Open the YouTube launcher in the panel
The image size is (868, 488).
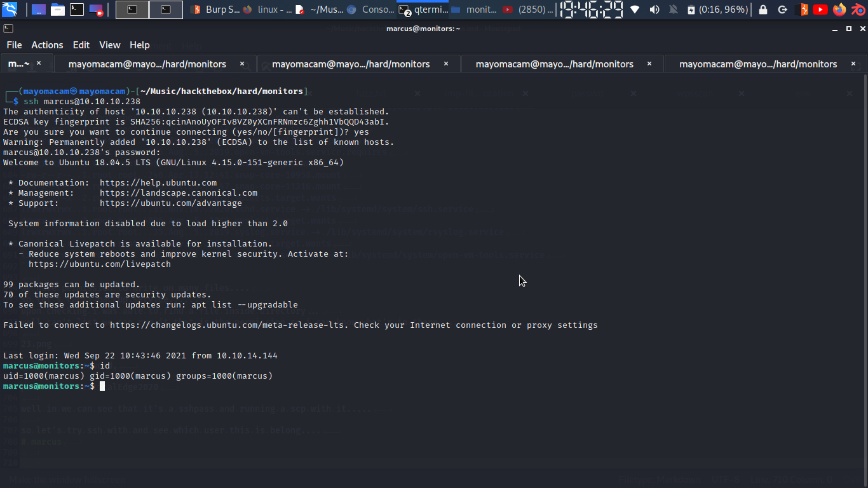pyautogui.click(x=820, y=10)
